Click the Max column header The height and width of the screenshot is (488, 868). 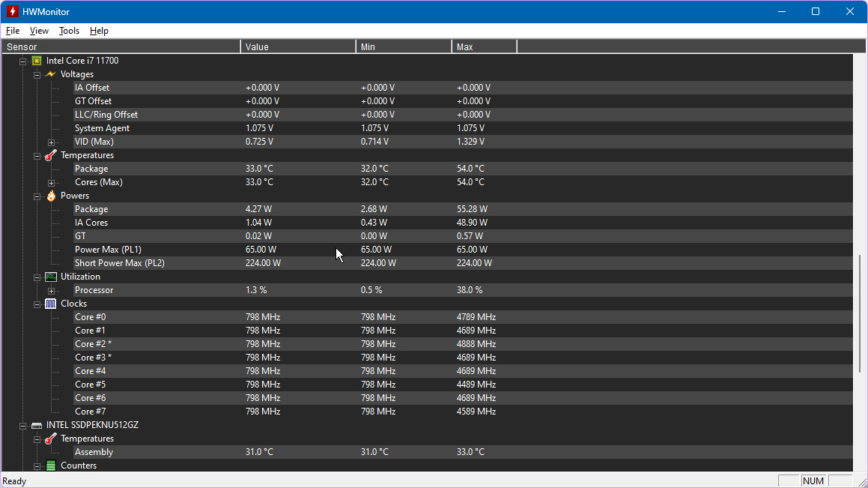pyautogui.click(x=485, y=46)
